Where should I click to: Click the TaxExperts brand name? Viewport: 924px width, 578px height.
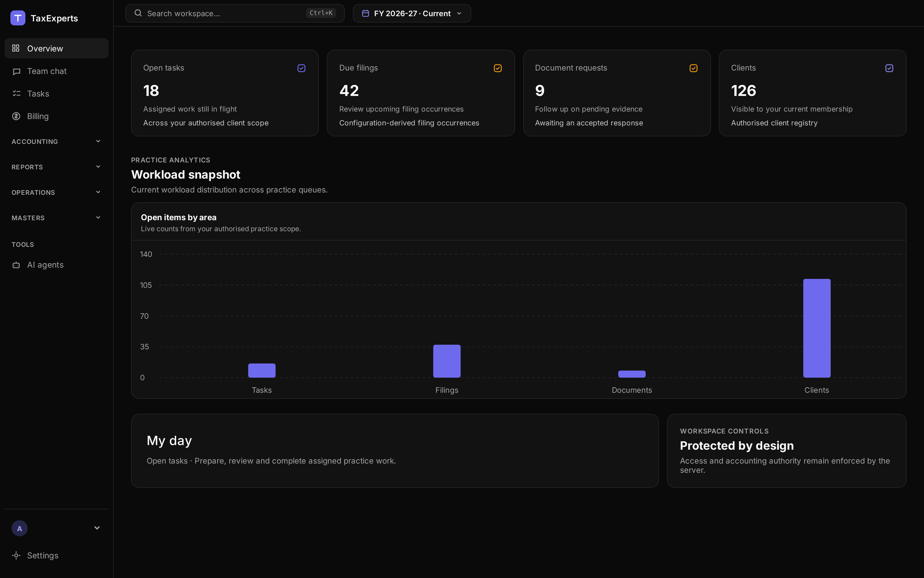tap(54, 18)
